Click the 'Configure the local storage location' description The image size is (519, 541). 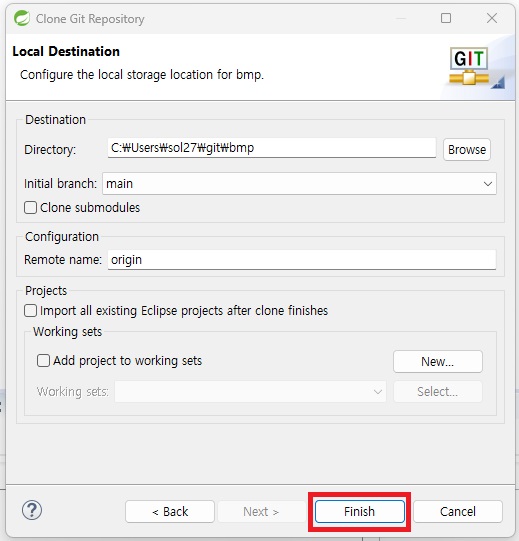[142, 75]
